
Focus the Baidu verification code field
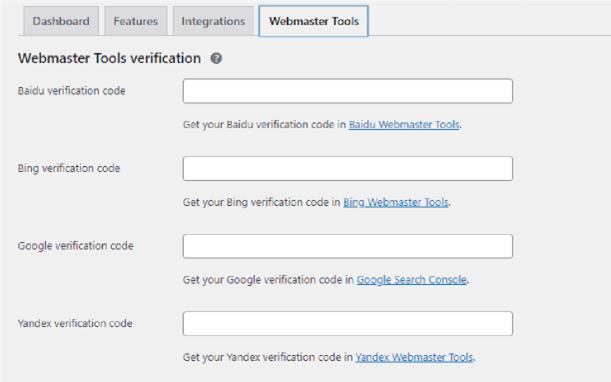pos(348,91)
